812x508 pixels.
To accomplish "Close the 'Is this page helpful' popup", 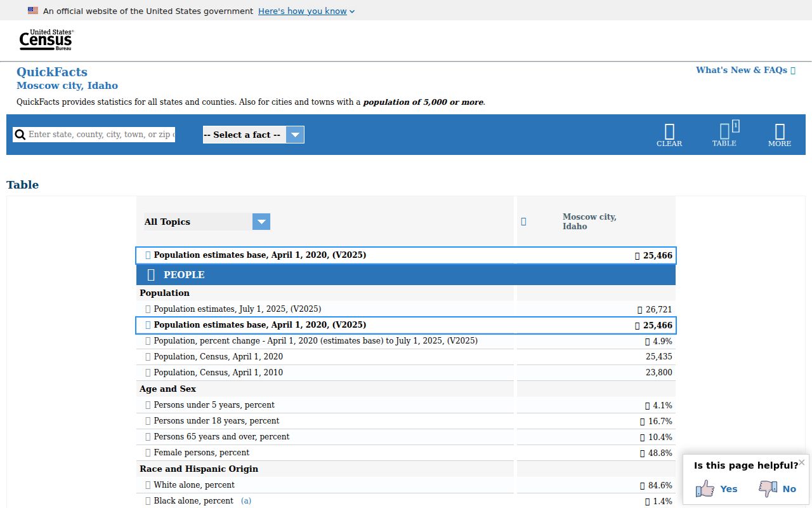I will 802,462.
